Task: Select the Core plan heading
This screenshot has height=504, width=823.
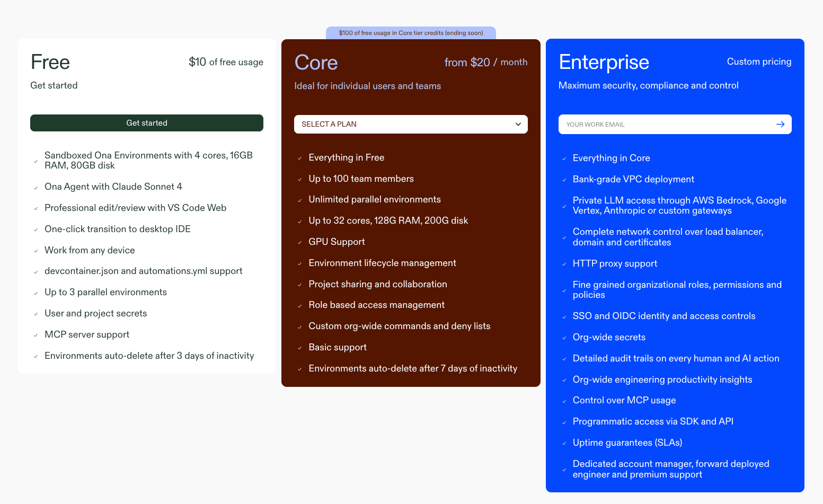Action: (x=316, y=63)
